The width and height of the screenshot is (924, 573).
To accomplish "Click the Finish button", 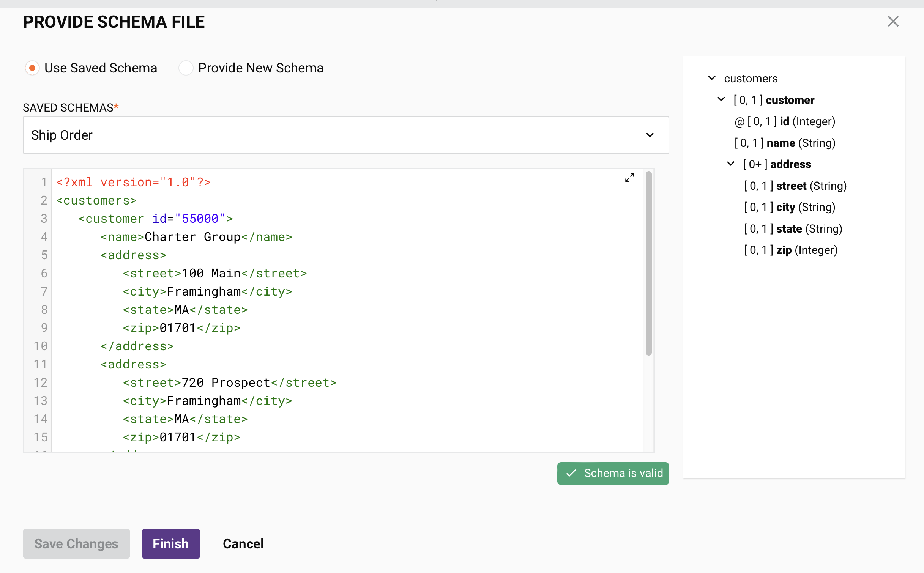I will pos(170,543).
